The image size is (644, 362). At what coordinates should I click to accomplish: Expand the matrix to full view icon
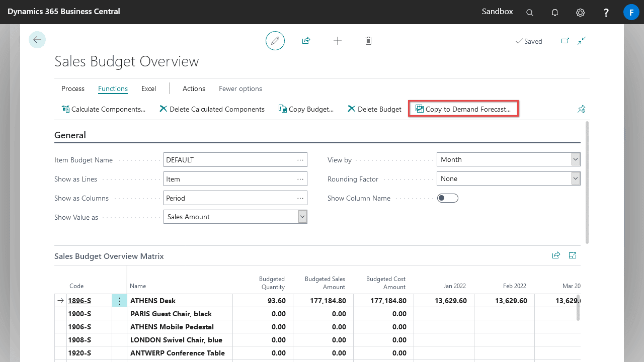click(x=573, y=255)
